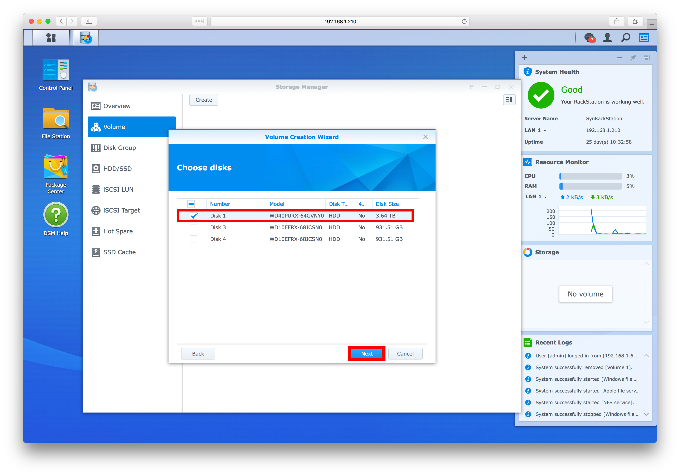Click the DSM search magnifier icon

625,38
